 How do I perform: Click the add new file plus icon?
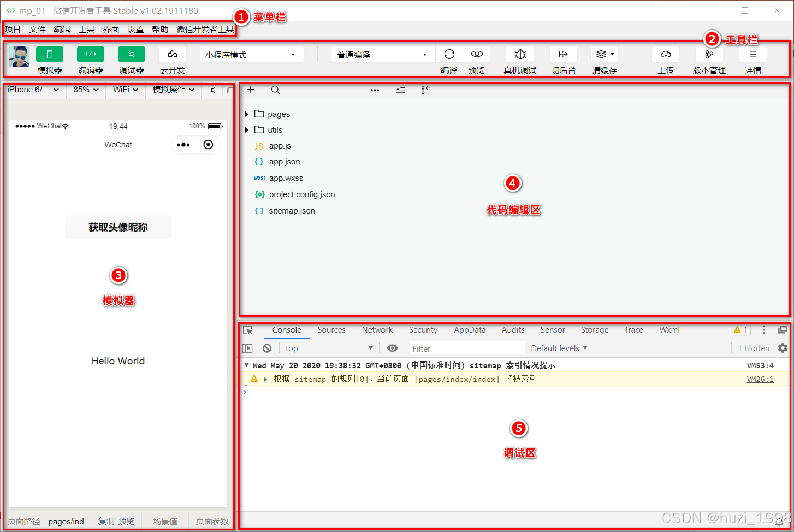[x=251, y=90]
